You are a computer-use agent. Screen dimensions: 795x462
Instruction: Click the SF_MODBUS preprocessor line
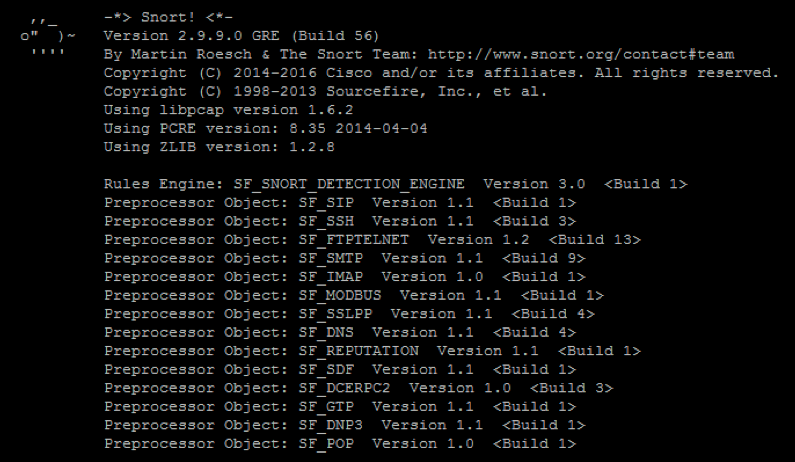point(353,295)
